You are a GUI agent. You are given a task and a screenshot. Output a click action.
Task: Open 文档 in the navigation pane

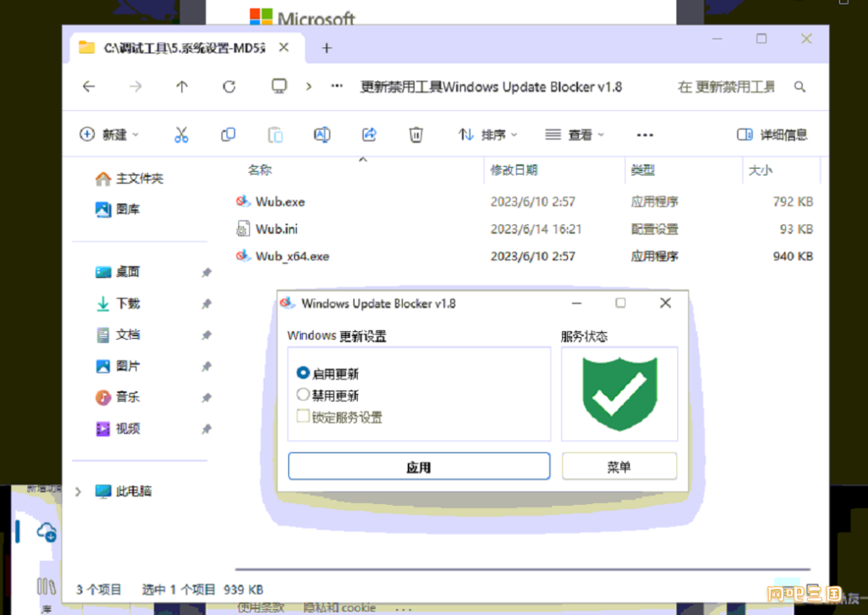click(x=117, y=335)
